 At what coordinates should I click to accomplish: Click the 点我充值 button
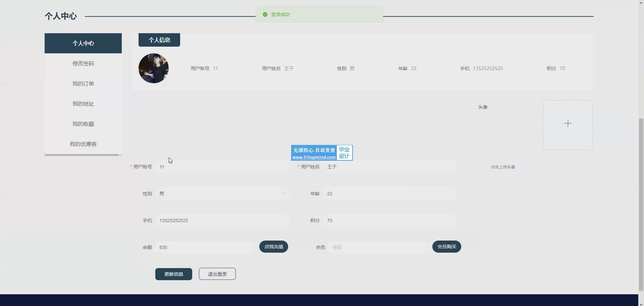pos(274,247)
